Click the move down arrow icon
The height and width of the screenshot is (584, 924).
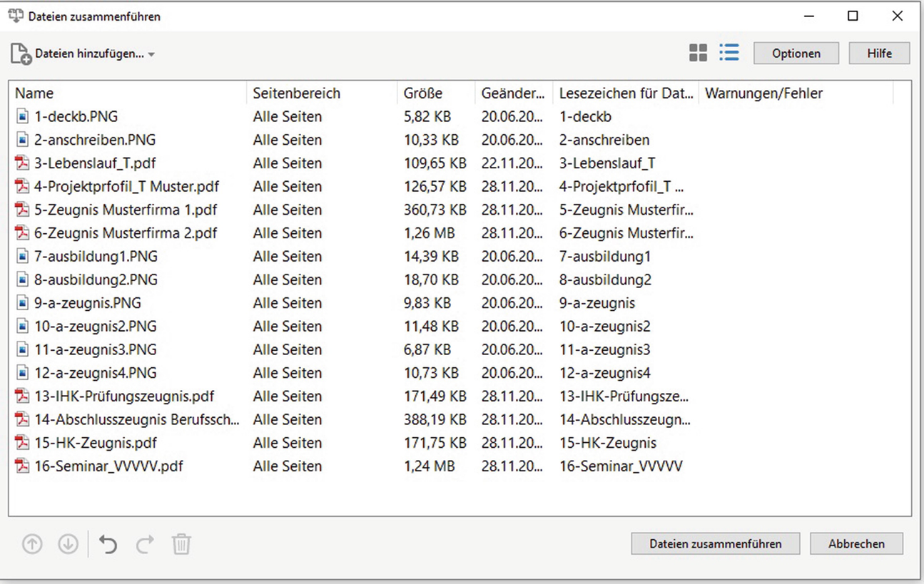(x=68, y=545)
